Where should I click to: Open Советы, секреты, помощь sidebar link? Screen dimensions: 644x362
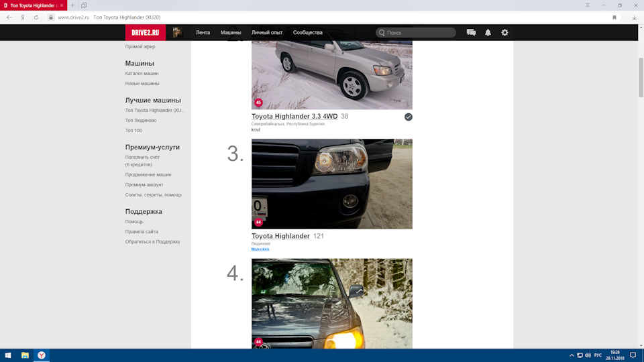point(153,194)
